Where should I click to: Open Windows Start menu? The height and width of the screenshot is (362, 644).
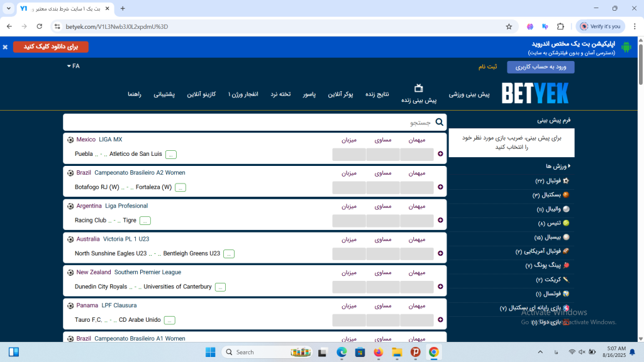click(x=210, y=352)
